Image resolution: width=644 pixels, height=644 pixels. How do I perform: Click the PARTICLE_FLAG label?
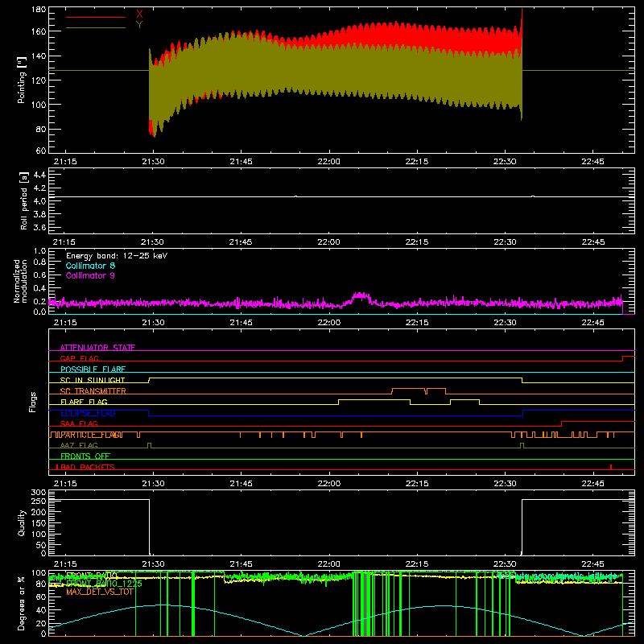91,435
